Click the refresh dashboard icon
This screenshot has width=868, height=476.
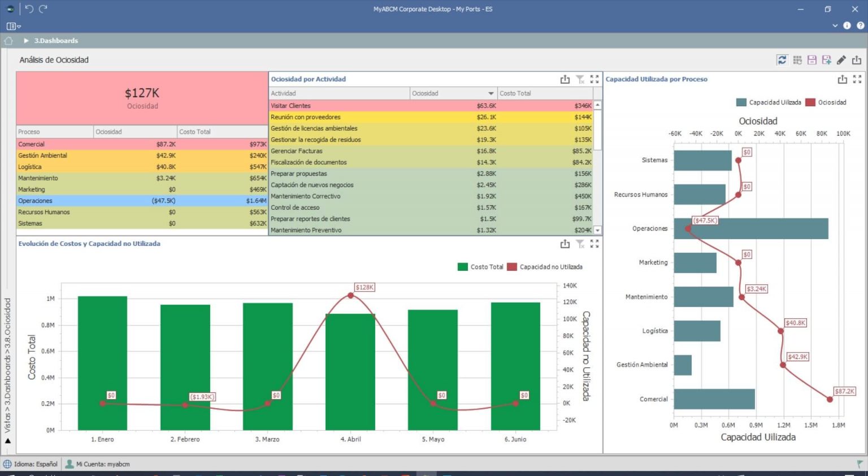click(782, 60)
